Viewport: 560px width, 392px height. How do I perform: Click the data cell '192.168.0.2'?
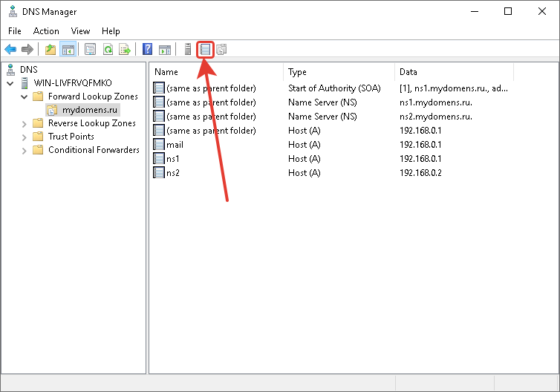(x=420, y=173)
